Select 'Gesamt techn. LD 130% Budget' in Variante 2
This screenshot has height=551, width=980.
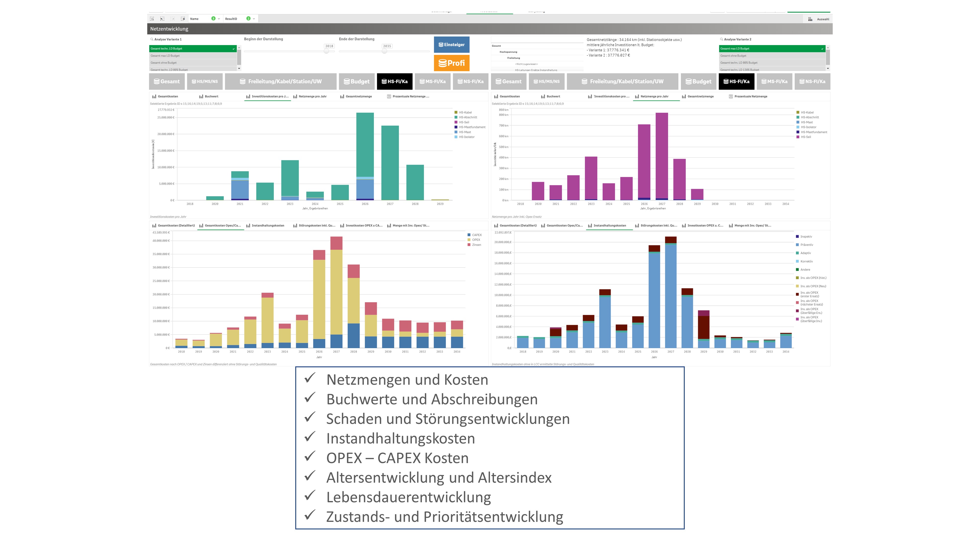tap(772, 69)
